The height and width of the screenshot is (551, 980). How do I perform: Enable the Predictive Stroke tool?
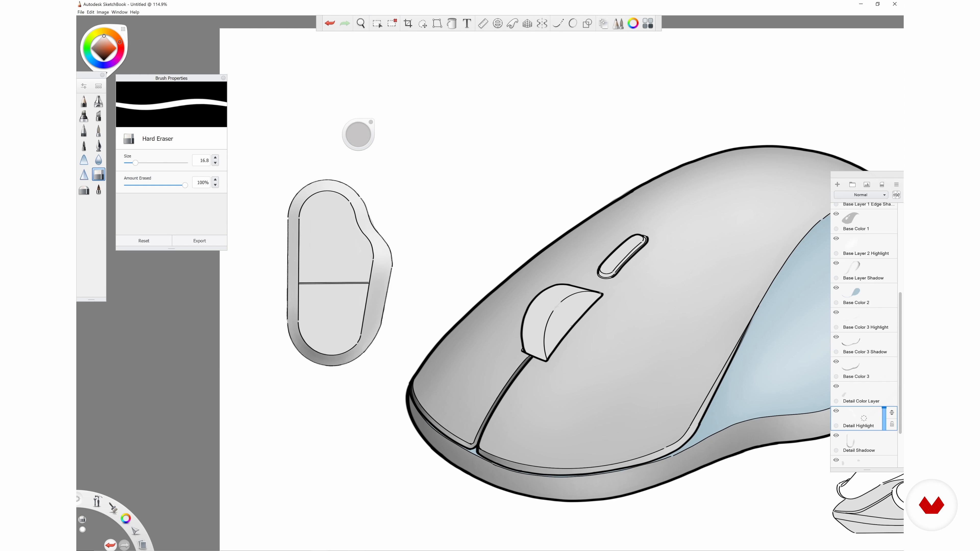tap(572, 23)
